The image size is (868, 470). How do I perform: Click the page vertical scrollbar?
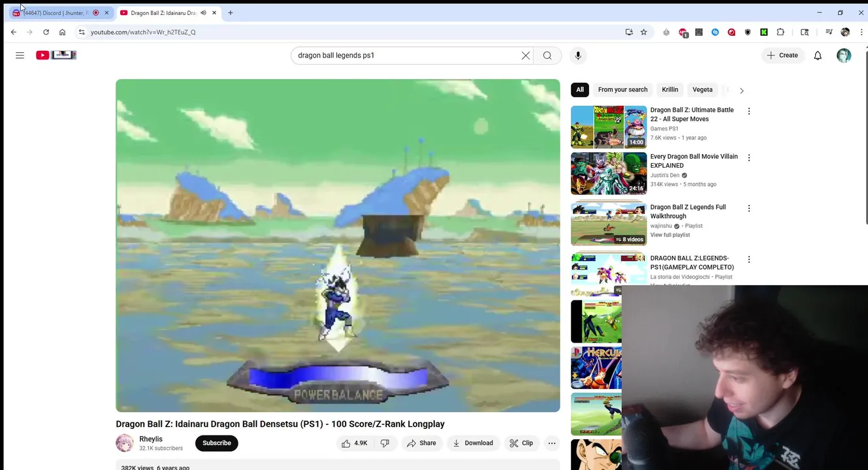pos(865,137)
